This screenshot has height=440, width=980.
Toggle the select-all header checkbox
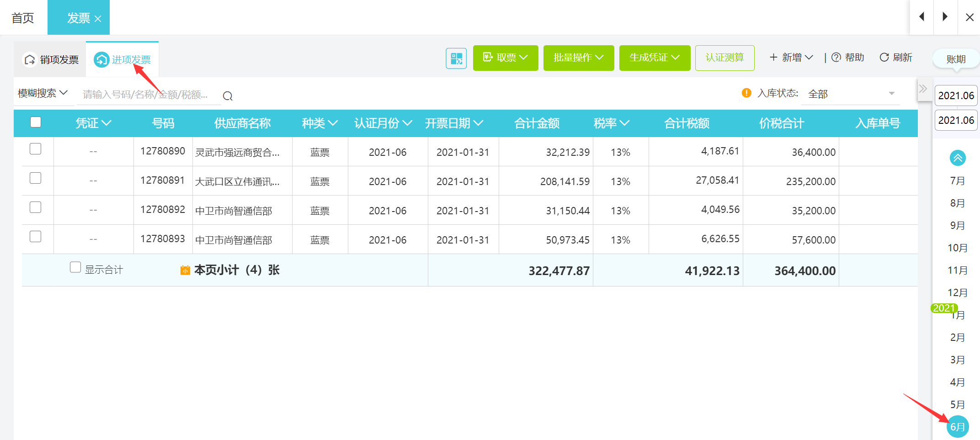point(36,122)
